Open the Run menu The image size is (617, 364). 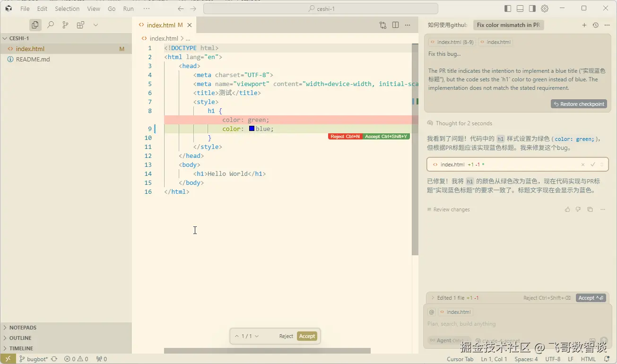(128, 9)
